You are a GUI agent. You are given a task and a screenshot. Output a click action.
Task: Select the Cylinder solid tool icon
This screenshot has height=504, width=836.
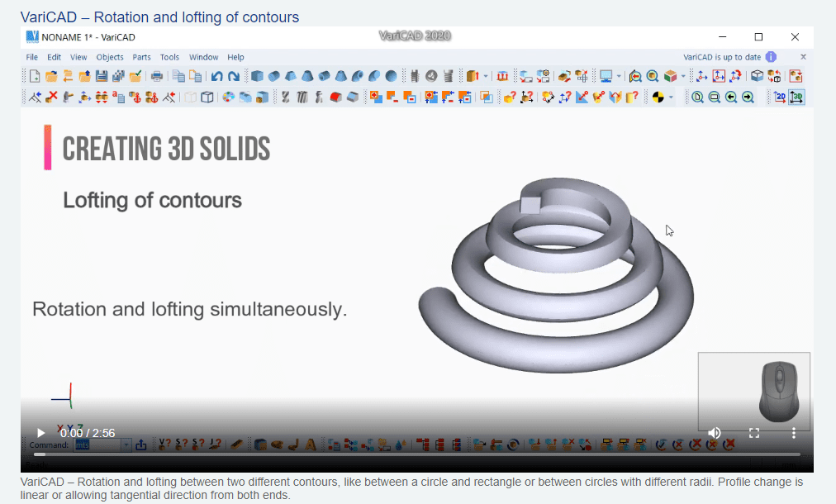point(274,76)
